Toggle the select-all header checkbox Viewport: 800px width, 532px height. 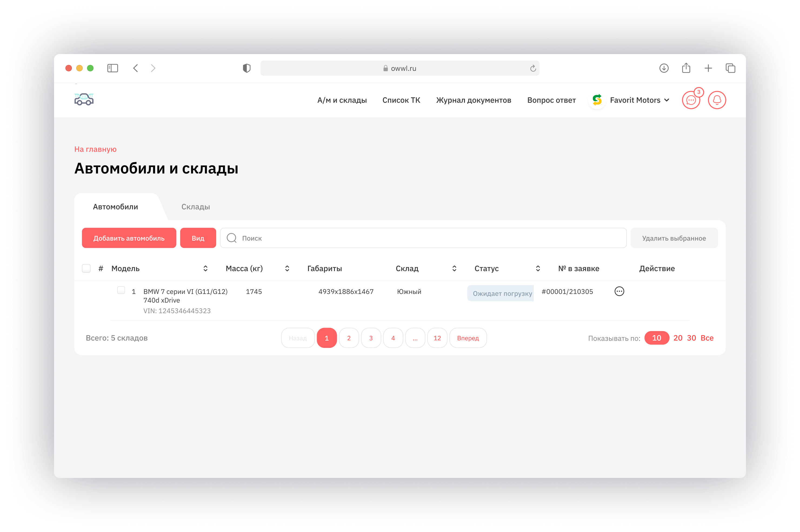click(x=86, y=268)
